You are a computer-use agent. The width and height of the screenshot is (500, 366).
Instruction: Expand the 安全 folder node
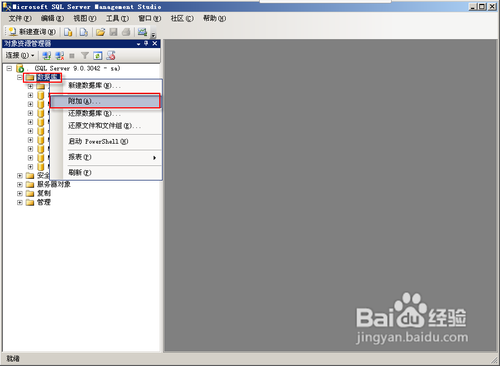click(x=20, y=175)
